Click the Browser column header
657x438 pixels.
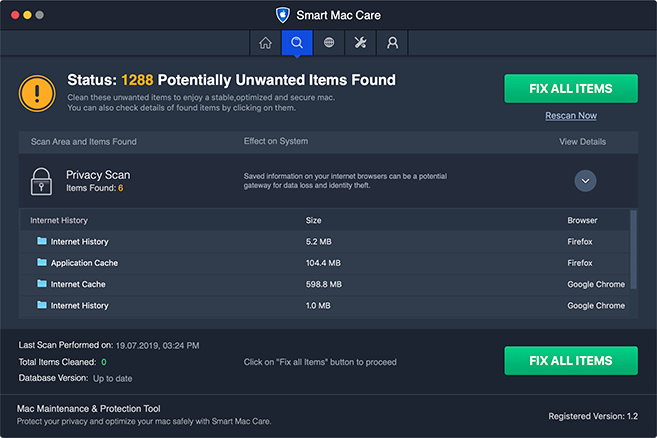pyautogui.click(x=582, y=220)
